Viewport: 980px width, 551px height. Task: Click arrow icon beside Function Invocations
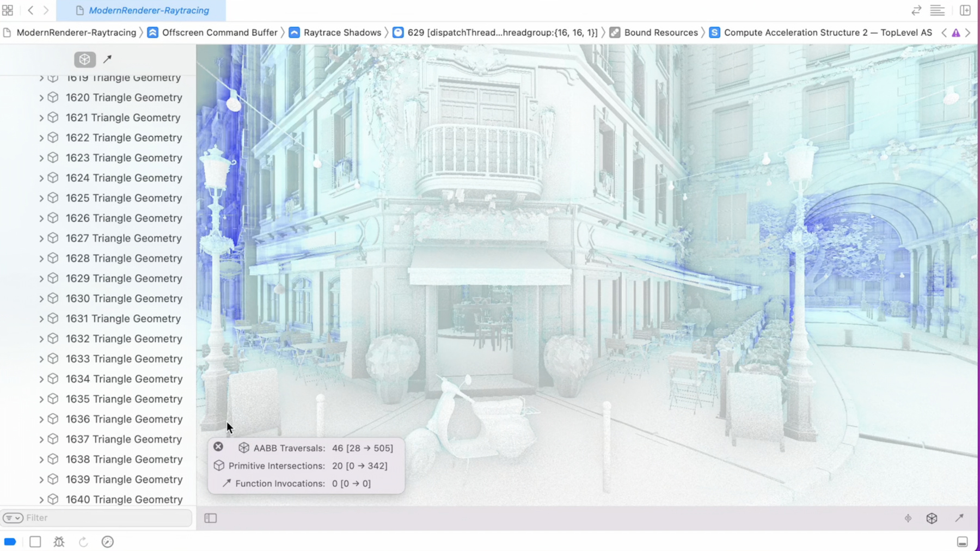coord(226,483)
